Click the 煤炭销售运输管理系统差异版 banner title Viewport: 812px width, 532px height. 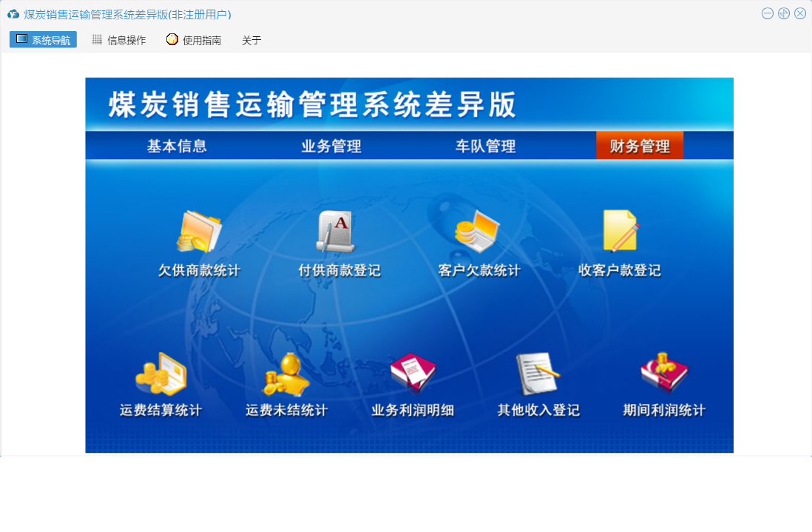coord(312,105)
